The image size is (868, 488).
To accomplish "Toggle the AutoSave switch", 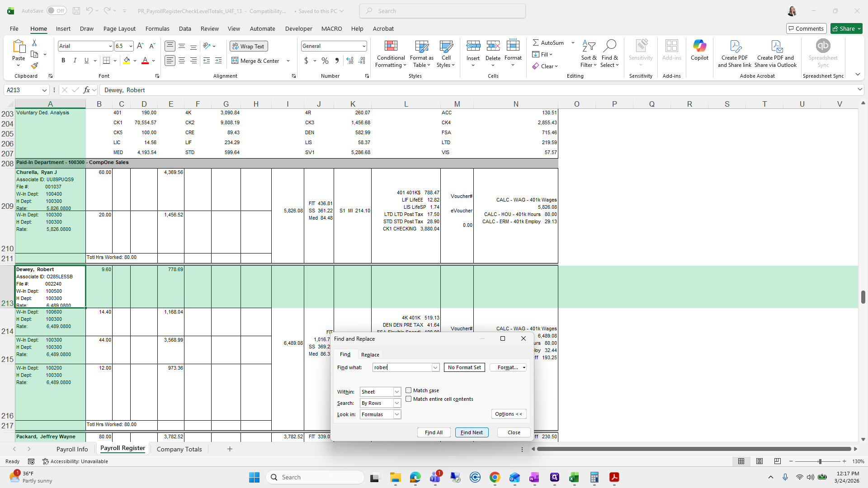I will click(57, 11).
